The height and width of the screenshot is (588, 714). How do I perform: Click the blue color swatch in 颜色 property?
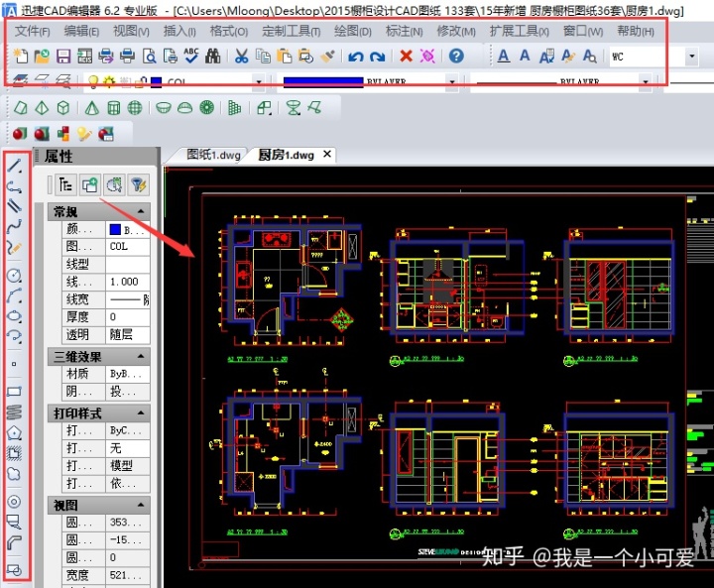click(115, 230)
